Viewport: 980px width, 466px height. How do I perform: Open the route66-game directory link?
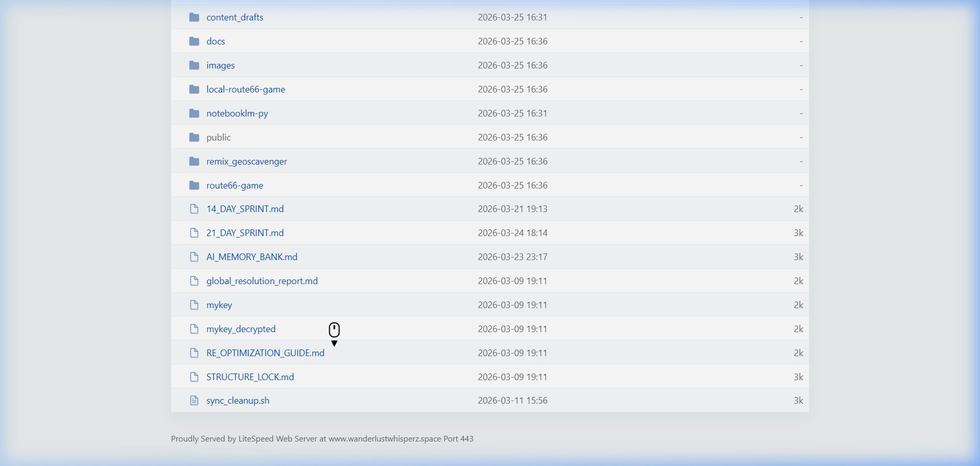pyautogui.click(x=235, y=185)
